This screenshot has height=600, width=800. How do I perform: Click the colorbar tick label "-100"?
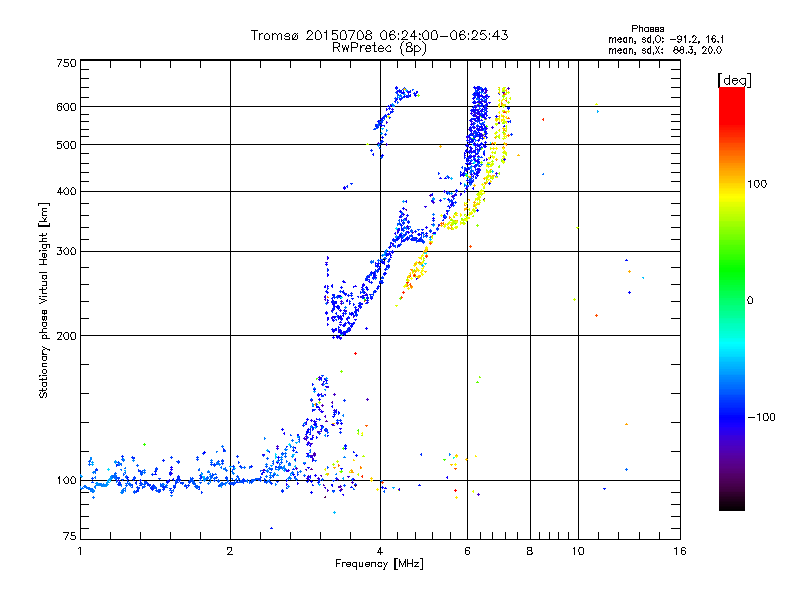(761, 417)
